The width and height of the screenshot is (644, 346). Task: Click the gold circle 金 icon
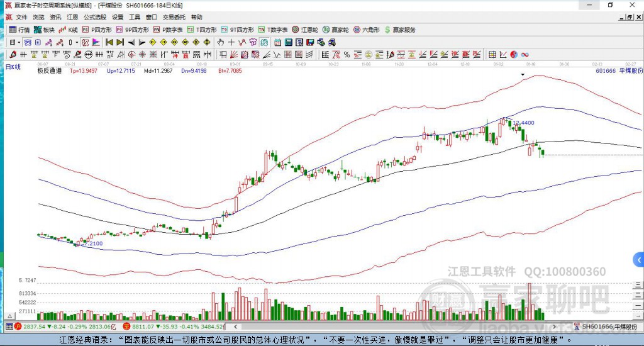369,54
